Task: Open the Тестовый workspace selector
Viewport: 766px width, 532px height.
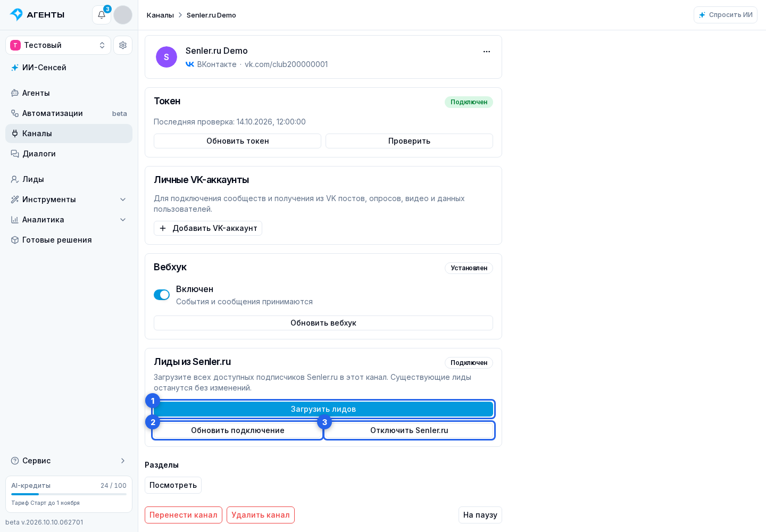Action: click(x=59, y=45)
